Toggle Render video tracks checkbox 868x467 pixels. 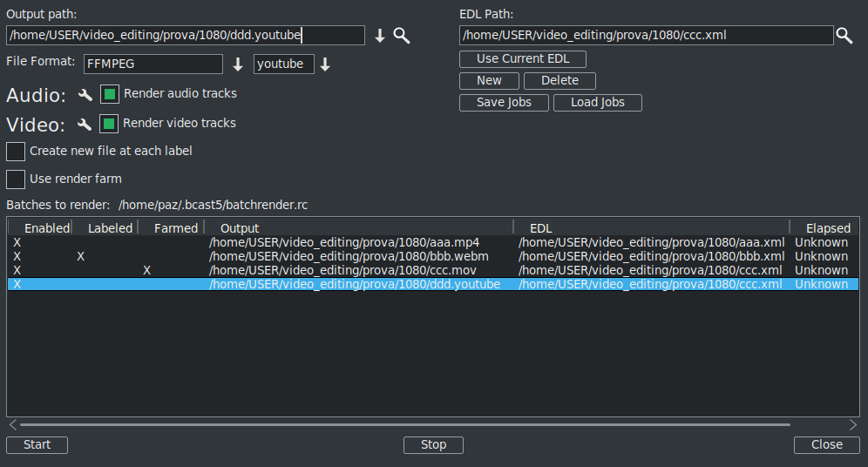[x=109, y=123]
